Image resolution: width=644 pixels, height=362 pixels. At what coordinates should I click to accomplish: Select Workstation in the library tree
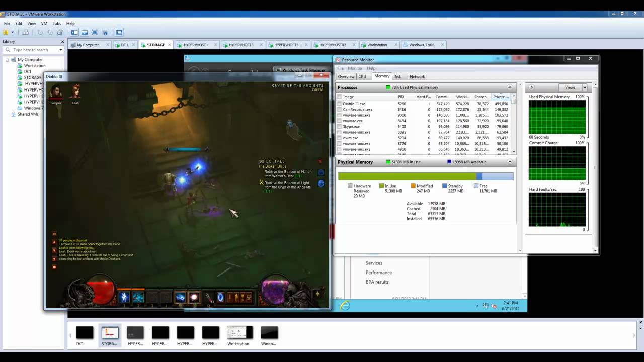click(35, 66)
